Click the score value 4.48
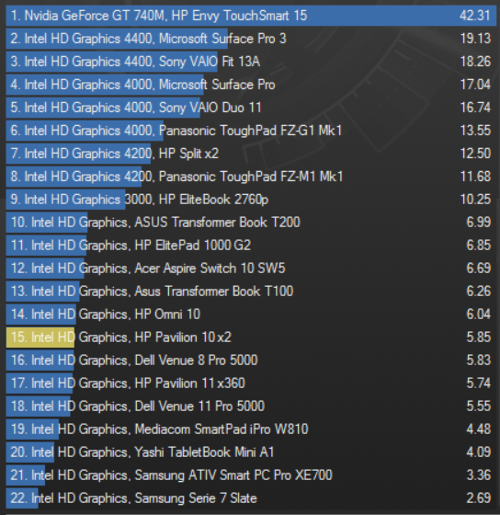Screen dimensions: 500x515 [479, 429]
